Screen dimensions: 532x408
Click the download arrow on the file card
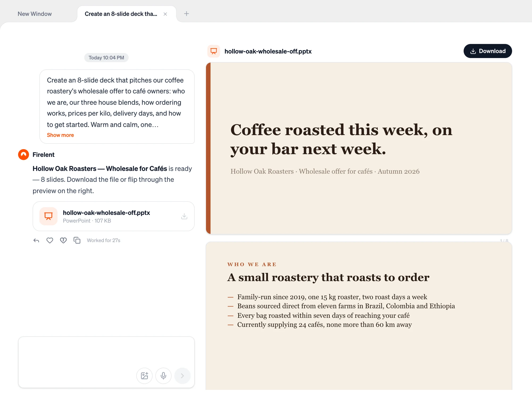pyautogui.click(x=184, y=216)
